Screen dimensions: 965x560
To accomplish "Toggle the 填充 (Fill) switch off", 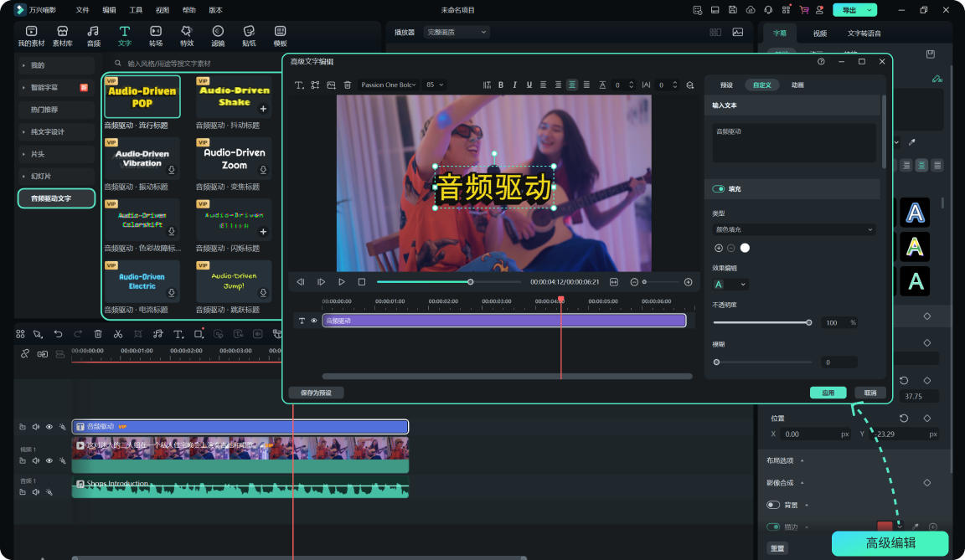I will [x=719, y=189].
